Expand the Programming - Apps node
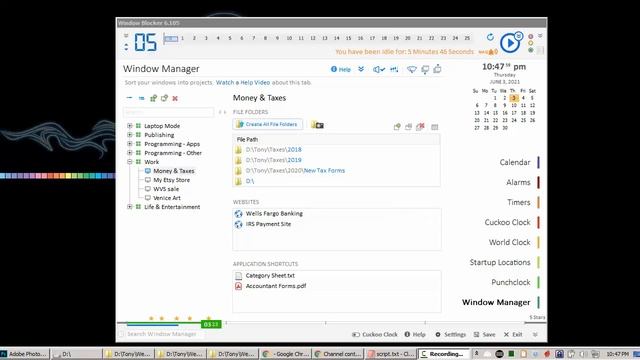 [129, 144]
